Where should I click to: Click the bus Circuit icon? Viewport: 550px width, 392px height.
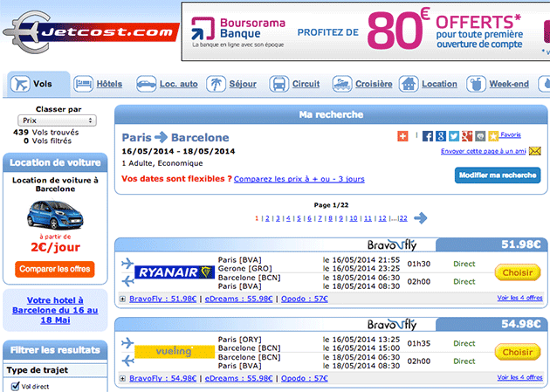(278, 84)
